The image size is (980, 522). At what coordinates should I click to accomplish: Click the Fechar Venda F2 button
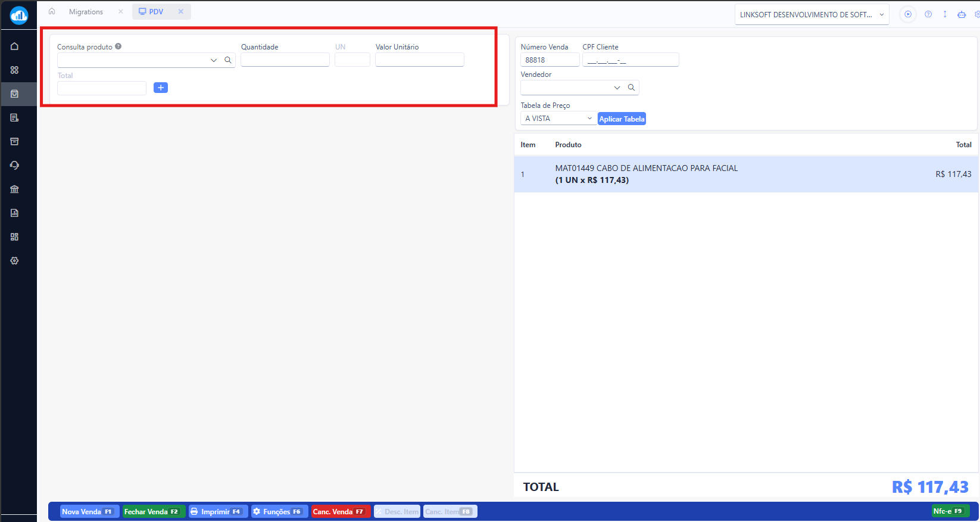point(154,511)
